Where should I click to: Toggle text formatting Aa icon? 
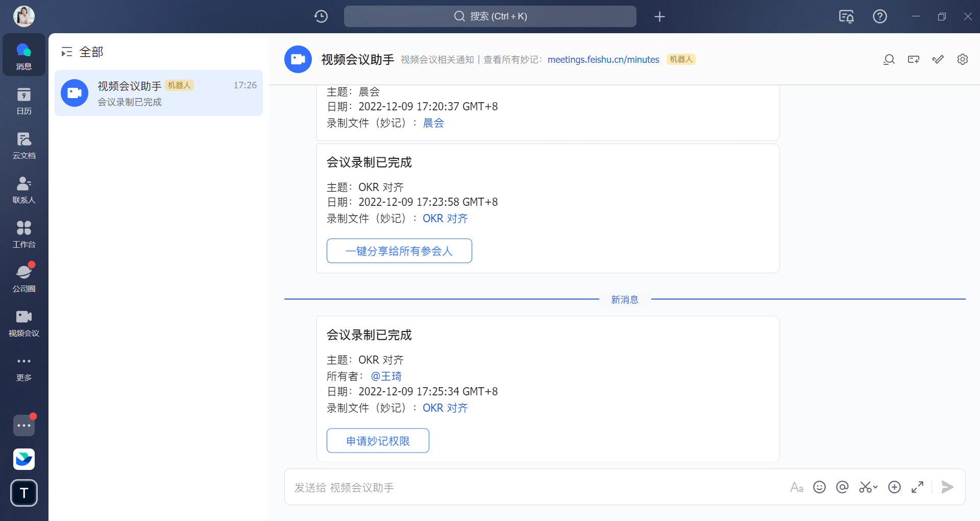pyautogui.click(x=796, y=487)
